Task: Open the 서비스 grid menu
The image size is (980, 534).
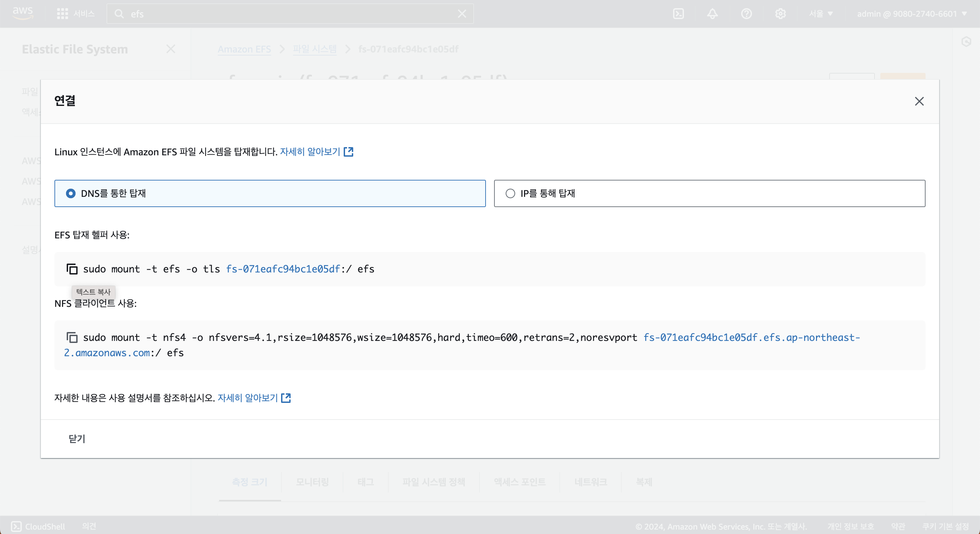Action: point(75,14)
